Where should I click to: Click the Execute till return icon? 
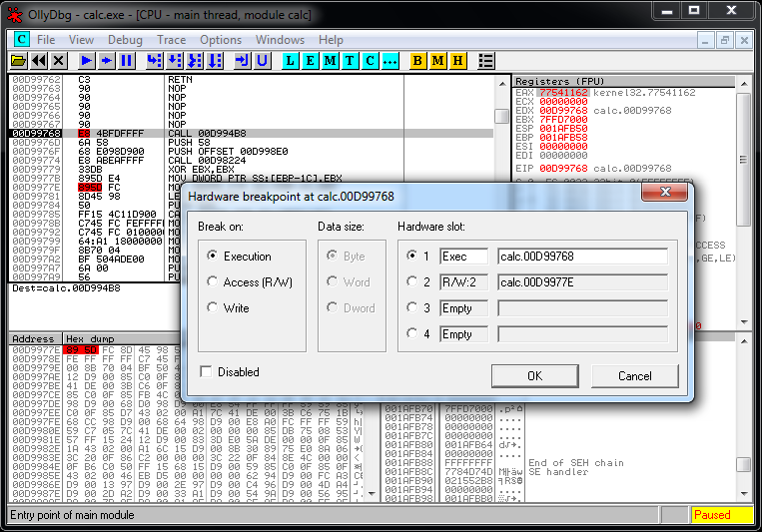coord(242,61)
